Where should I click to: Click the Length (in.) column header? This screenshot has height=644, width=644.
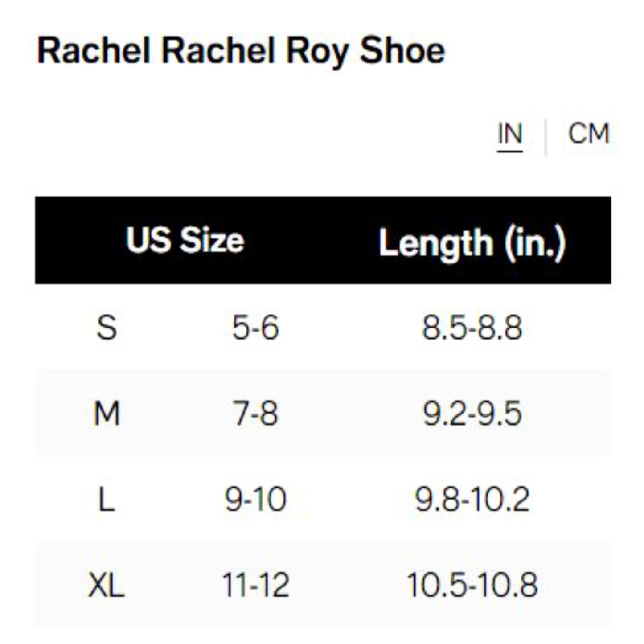472,243
